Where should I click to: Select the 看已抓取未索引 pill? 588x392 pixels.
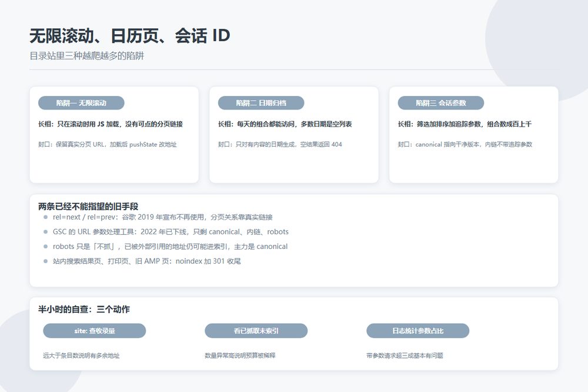[256, 331]
